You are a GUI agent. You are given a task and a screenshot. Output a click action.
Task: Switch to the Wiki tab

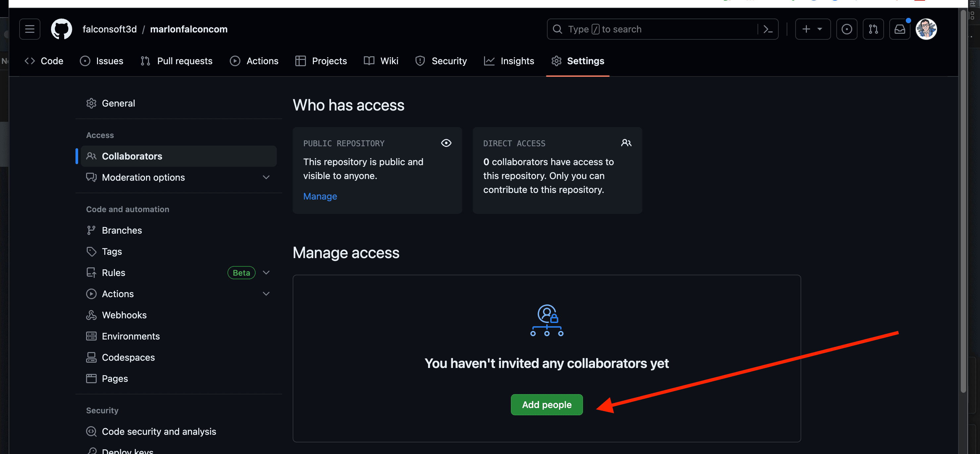[x=381, y=61]
